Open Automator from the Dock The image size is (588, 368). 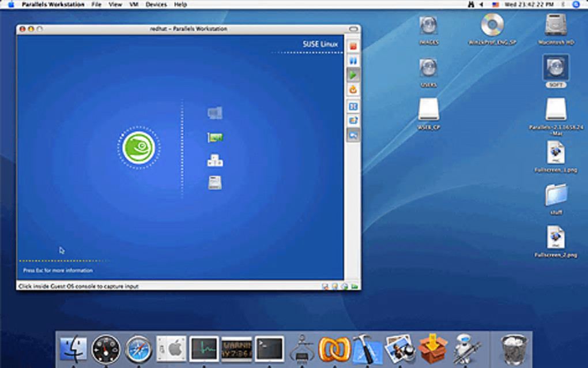point(465,349)
